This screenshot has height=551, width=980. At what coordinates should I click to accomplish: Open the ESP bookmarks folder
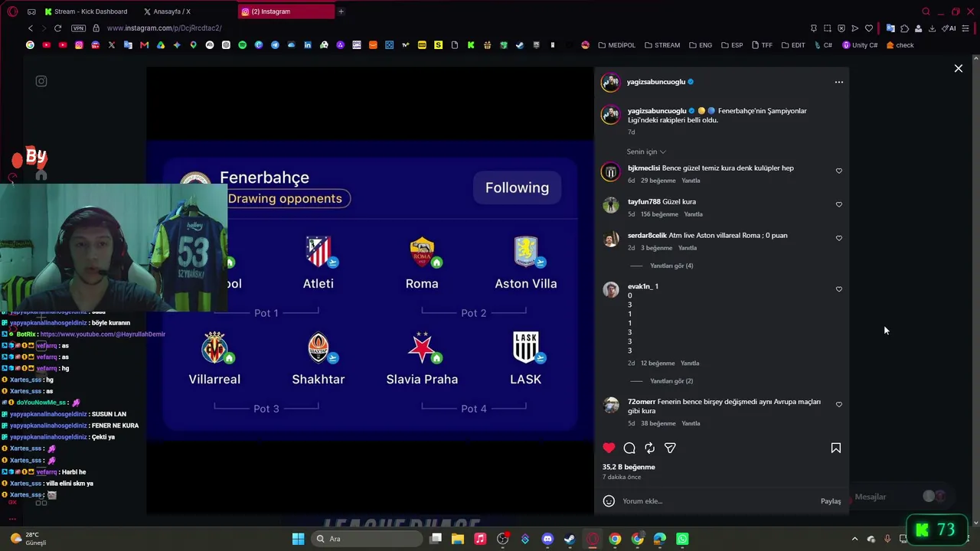(x=732, y=45)
